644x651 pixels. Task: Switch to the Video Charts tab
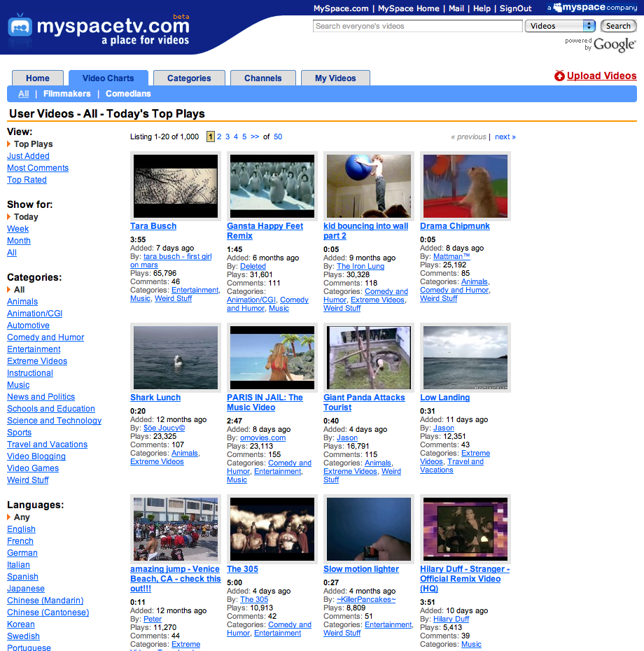tap(108, 78)
